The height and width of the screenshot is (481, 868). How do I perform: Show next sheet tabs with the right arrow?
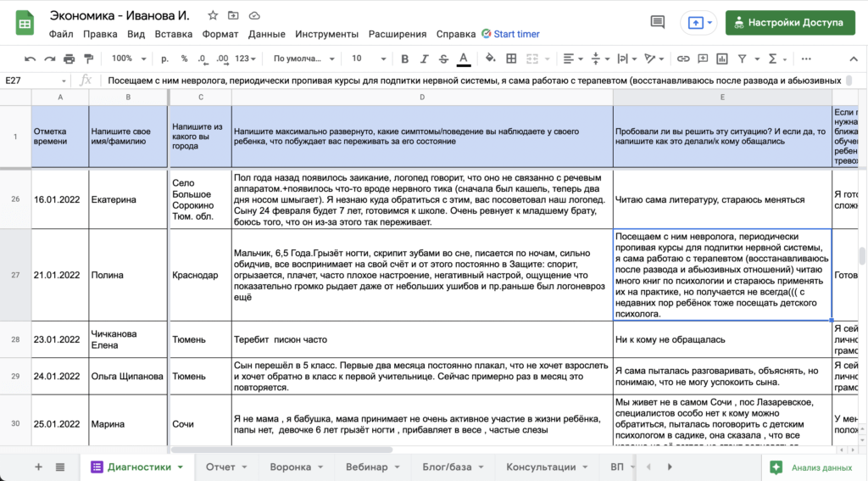[670, 467]
